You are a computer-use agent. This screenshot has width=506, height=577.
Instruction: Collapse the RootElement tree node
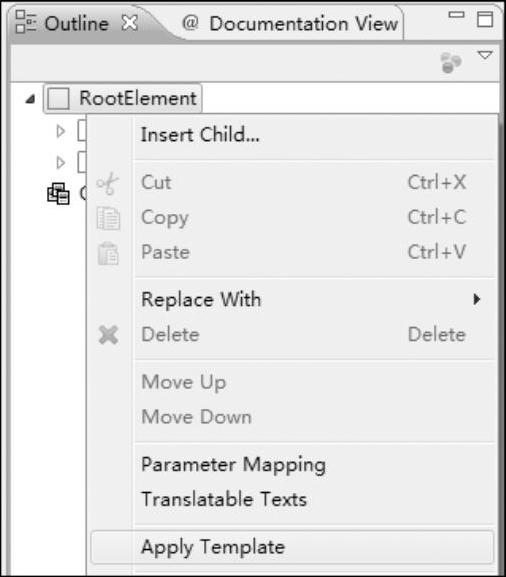point(30,99)
